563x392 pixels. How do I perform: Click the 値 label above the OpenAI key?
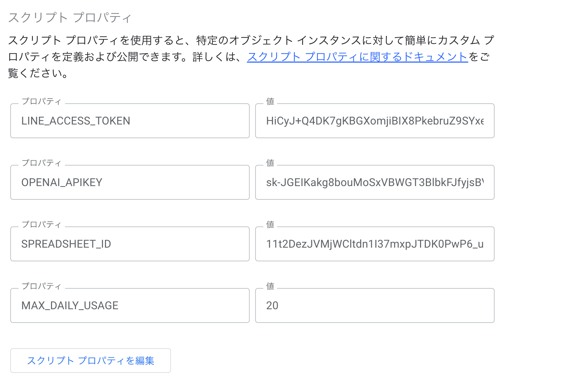coord(270,163)
